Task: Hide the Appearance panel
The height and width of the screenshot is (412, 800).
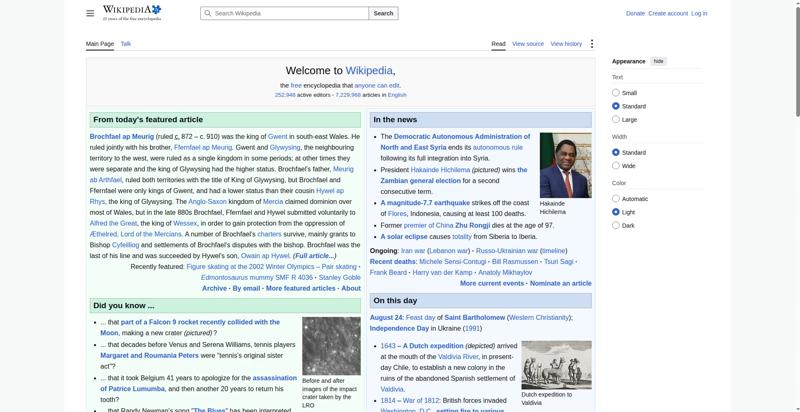Action: pyautogui.click(x=659, y=61)
